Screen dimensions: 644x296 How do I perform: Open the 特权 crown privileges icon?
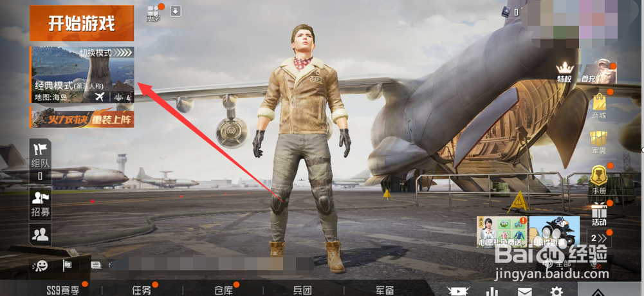(x=564, y=73)
